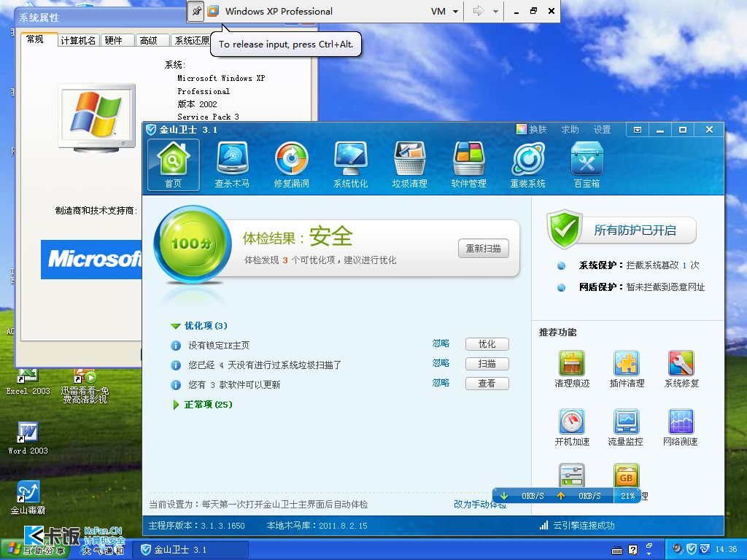Open the 迅雷看看 desktop shortcut
747x560 pixels.
click(x=85, y=386)
